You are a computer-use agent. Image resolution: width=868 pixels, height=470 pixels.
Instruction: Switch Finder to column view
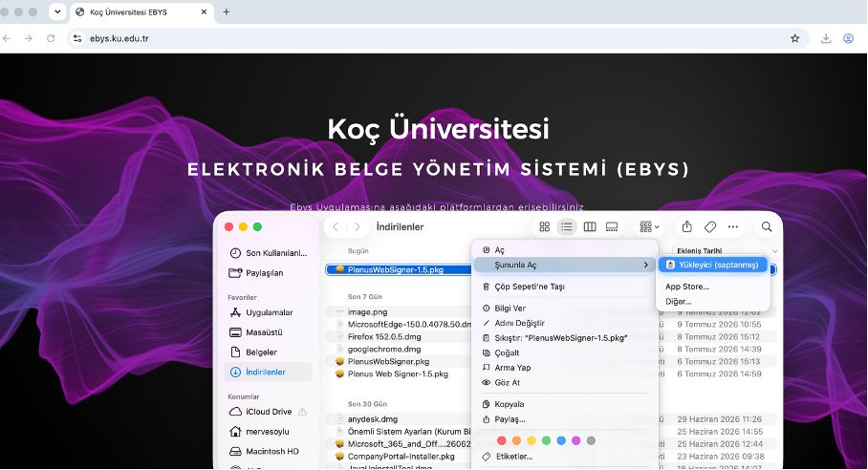tap(590, 226)
